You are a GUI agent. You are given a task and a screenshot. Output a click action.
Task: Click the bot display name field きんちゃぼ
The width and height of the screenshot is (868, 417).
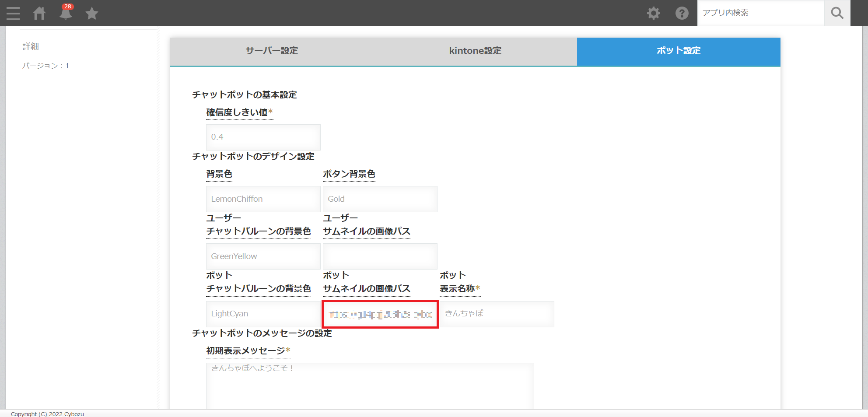[x=497, y=314]
